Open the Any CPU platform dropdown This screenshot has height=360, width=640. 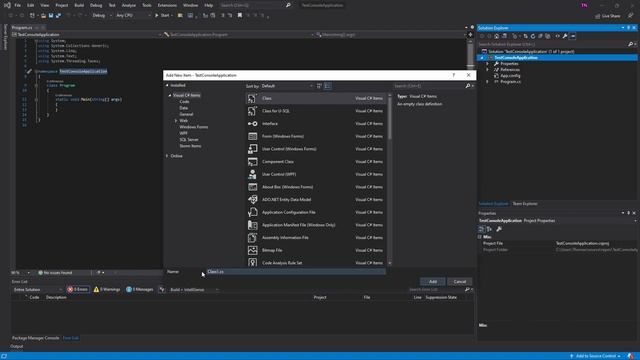133,16
